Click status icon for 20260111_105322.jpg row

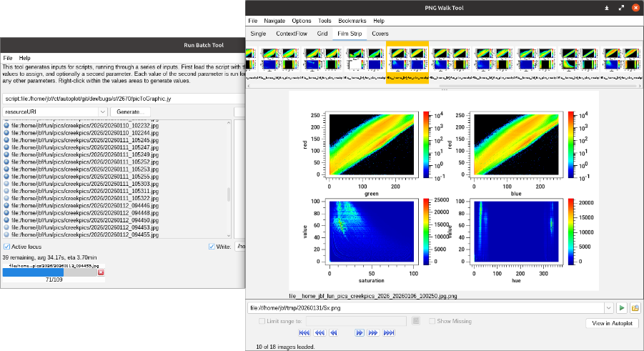6,198
